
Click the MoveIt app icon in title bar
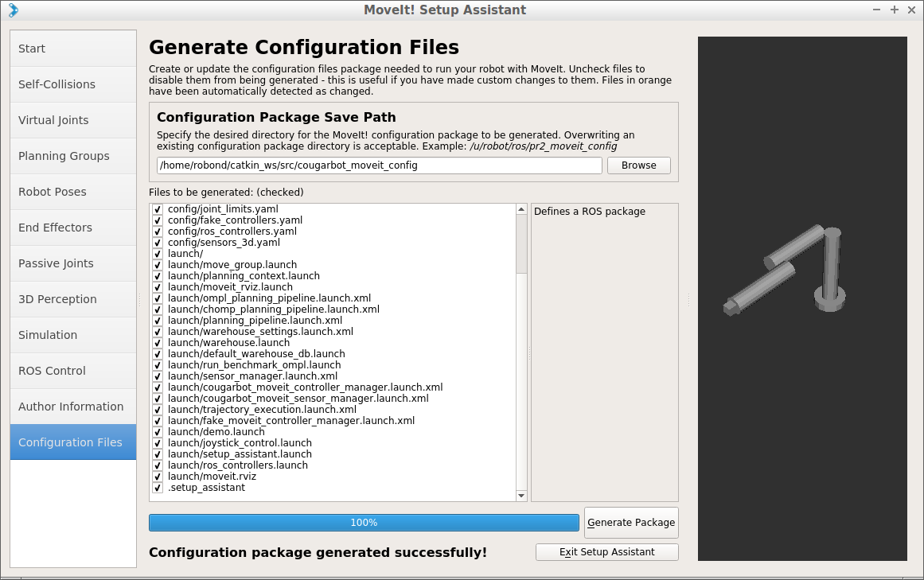(x=13, y=10)
